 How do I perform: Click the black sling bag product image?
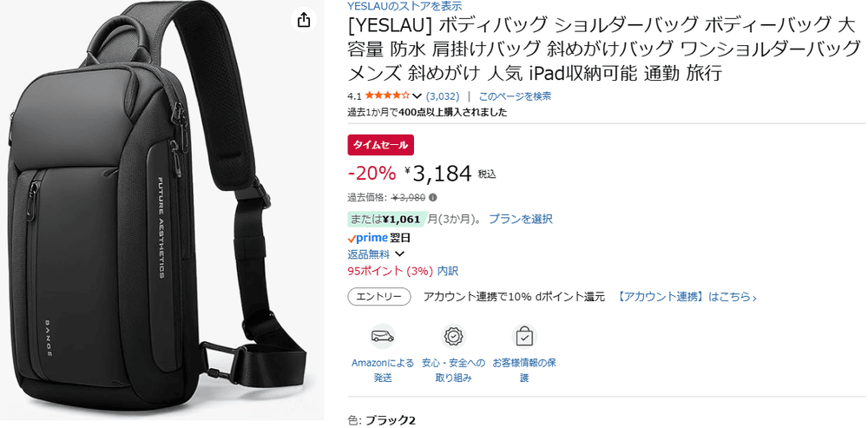(161, 210)
